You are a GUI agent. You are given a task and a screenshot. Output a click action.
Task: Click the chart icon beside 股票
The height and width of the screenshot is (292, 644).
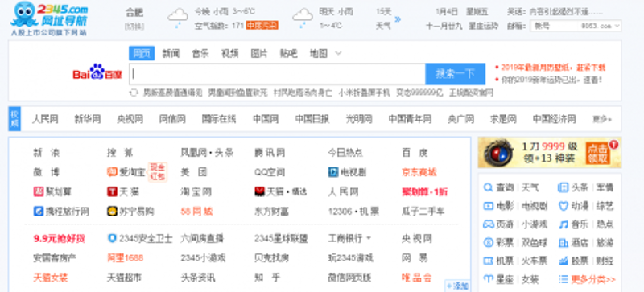(563, 261)
